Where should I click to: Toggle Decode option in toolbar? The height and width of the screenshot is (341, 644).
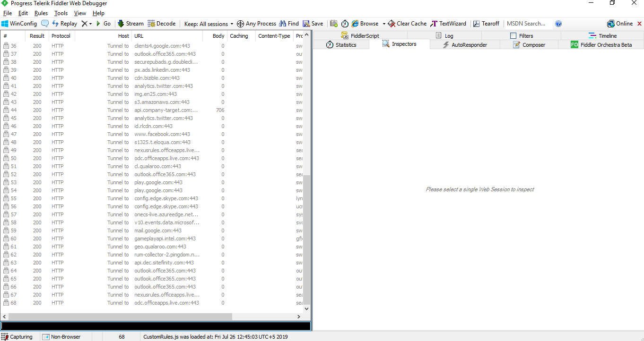click(162, 24)
